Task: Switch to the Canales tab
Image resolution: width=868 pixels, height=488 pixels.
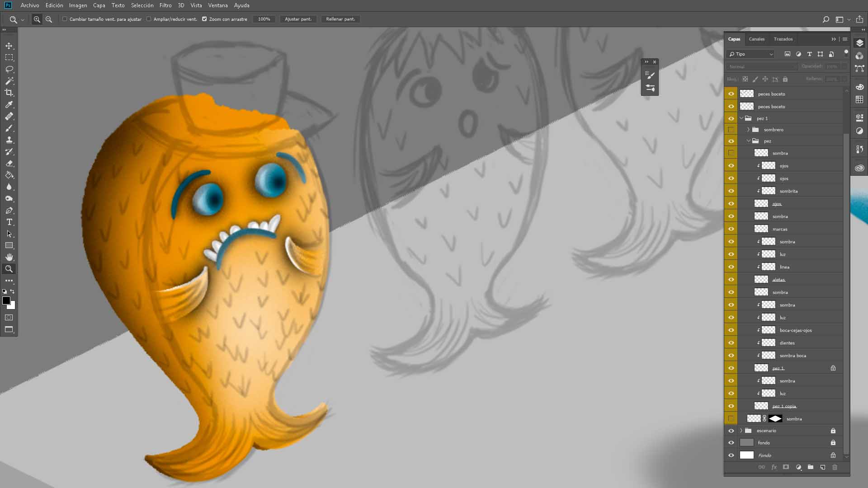Action: pos(756,39)
